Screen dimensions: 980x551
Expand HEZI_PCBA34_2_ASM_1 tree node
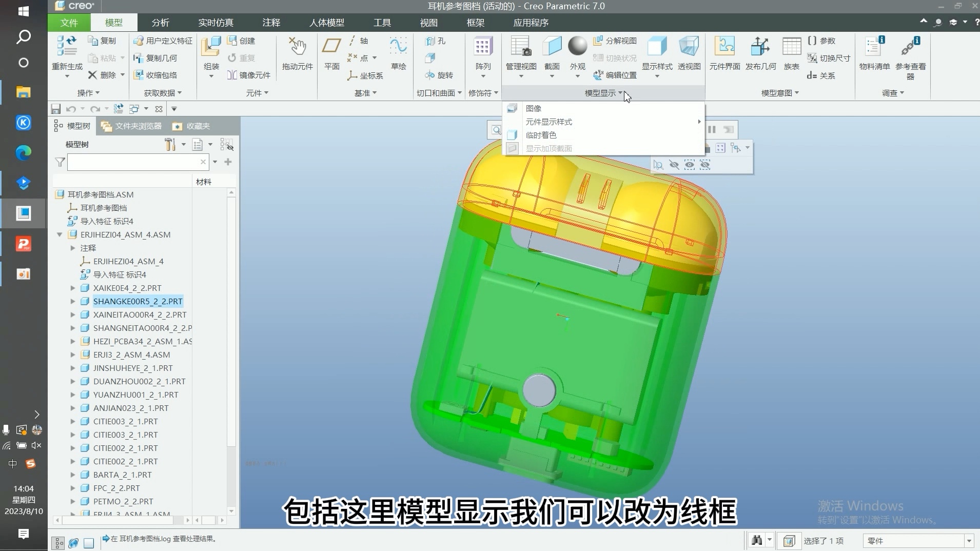tap(73, 341)
